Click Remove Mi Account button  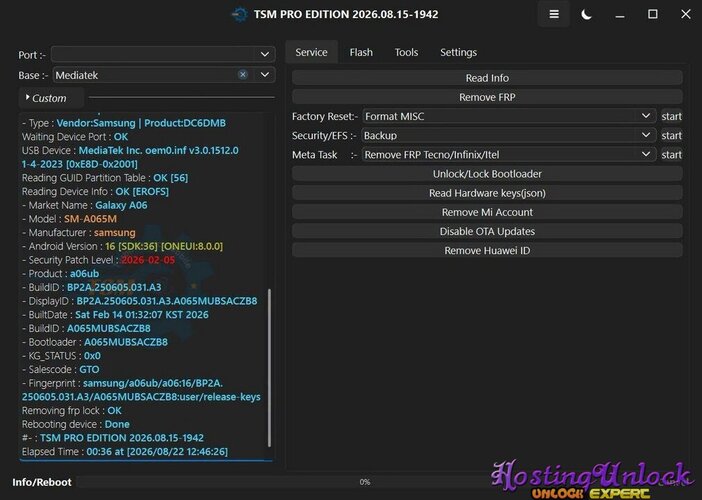coord(487,212)
